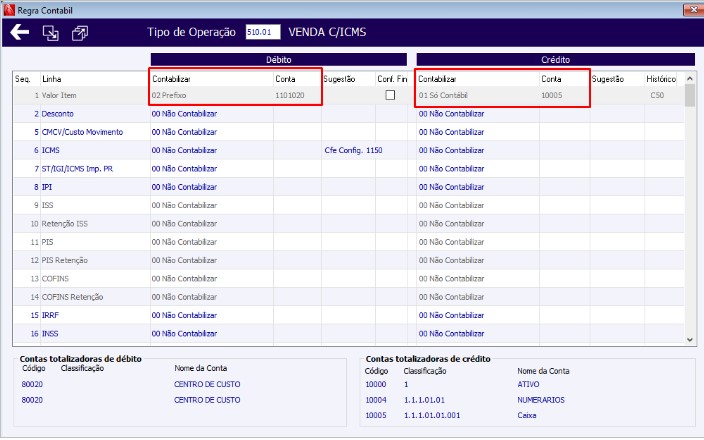This screenshot has width=704, height=440.
Task: Click the Conf. Fin column header
Action: click(392, 79)
